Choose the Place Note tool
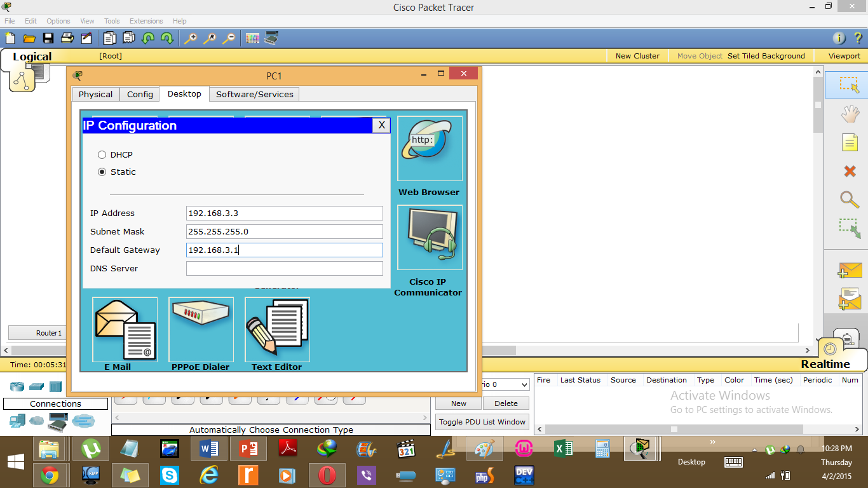 (x=850, y=142)
